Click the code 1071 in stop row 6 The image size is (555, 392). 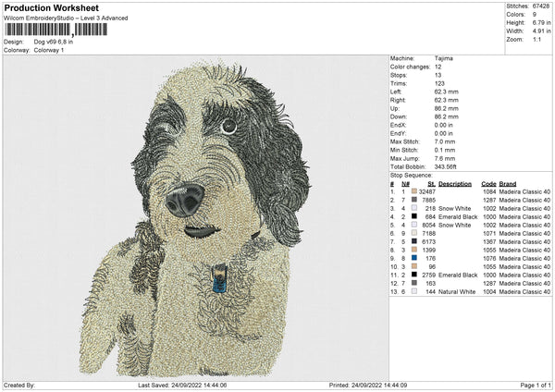click(489, 234)
